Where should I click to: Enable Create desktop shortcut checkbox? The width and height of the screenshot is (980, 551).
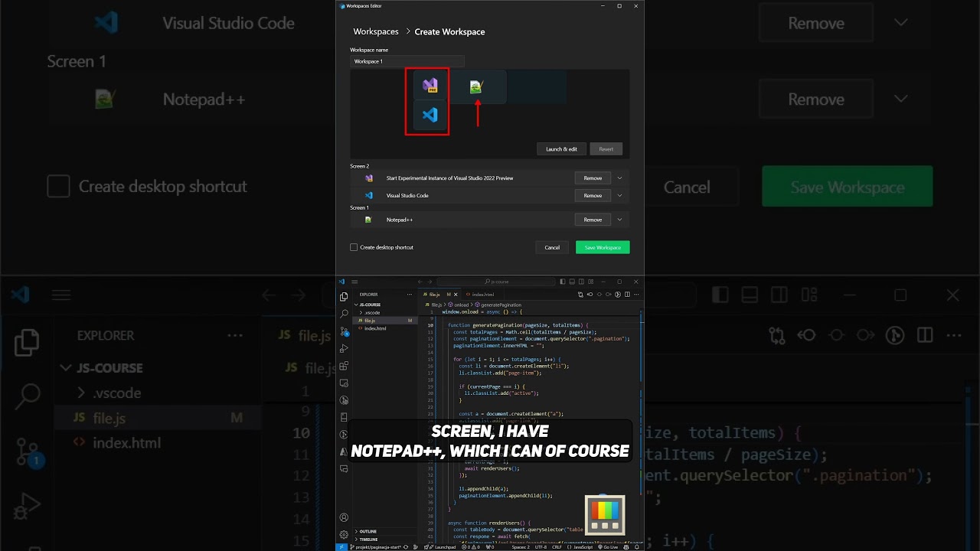coord(354,247)
